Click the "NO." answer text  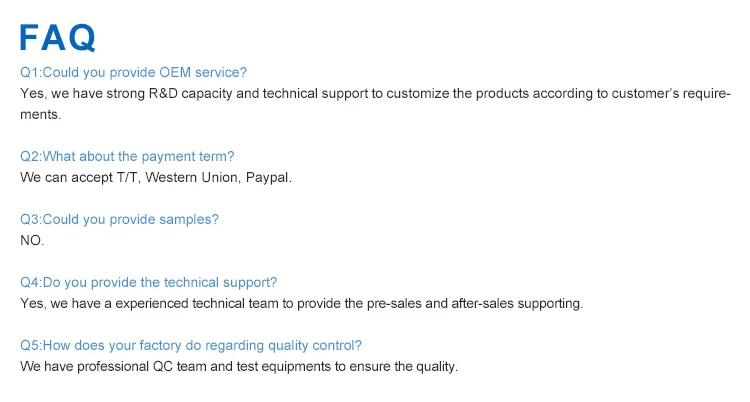[x=32, y=241]
